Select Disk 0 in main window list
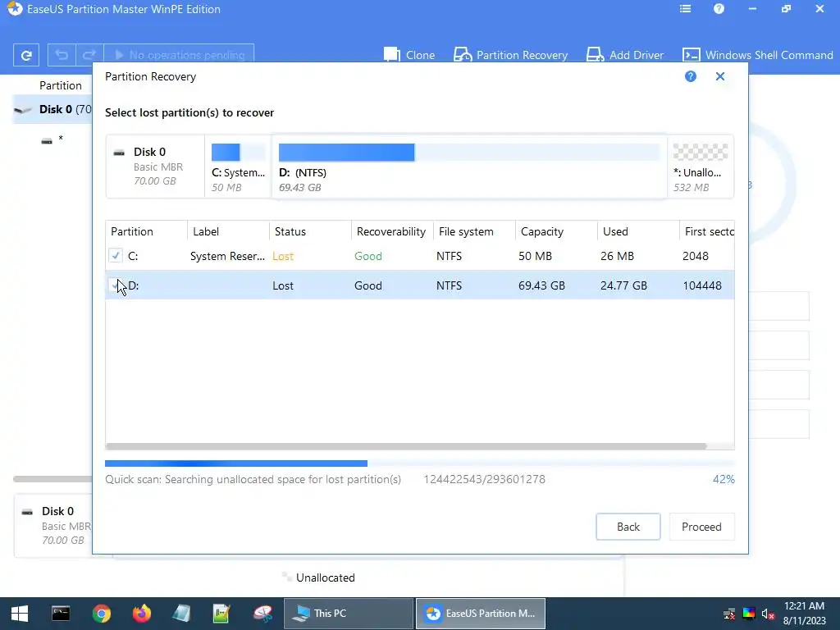Viewport: 840px width, 630px height. click(x=52, y=109)
